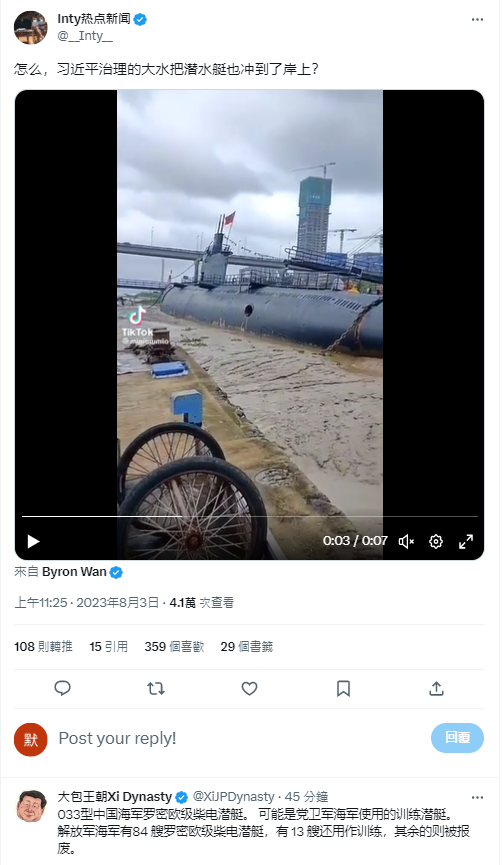
Task: Retweet this post
Action: click(156, 688)
